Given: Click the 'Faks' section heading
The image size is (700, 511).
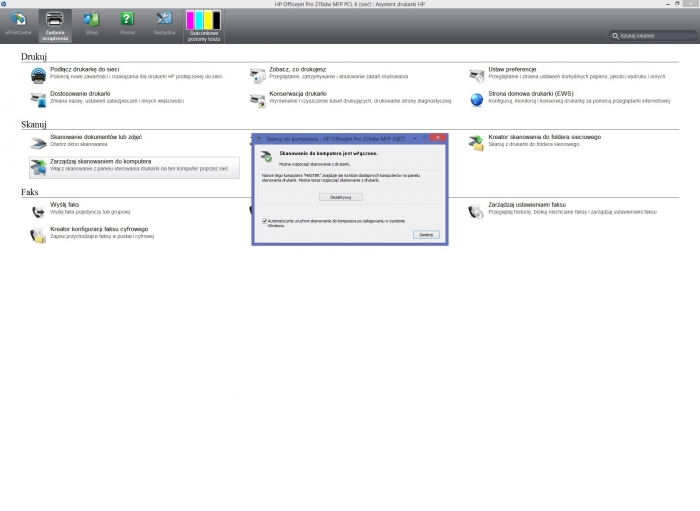Looking at the screenshot, I should pos(29,192).
